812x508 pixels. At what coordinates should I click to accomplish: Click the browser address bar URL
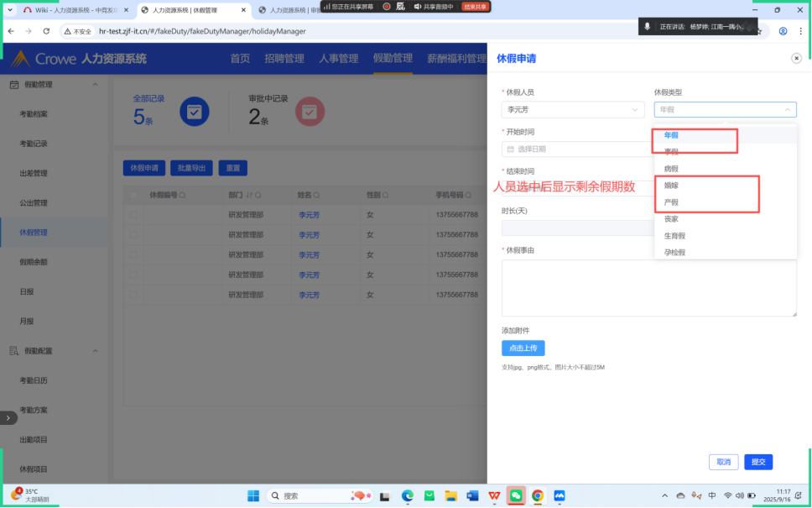(202, 31)
